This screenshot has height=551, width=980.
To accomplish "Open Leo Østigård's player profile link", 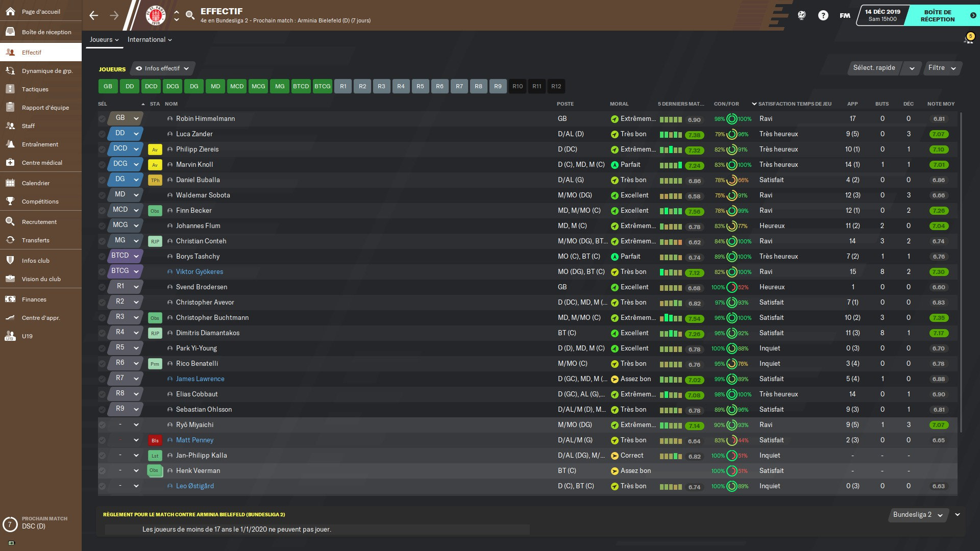I will 194,486.
